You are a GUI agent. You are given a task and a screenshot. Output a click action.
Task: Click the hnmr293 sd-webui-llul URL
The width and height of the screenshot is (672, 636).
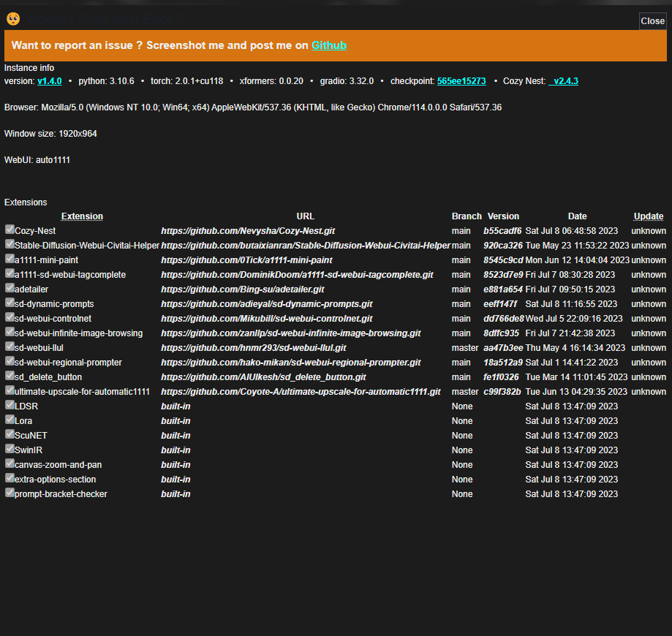[x=253, y=347]
